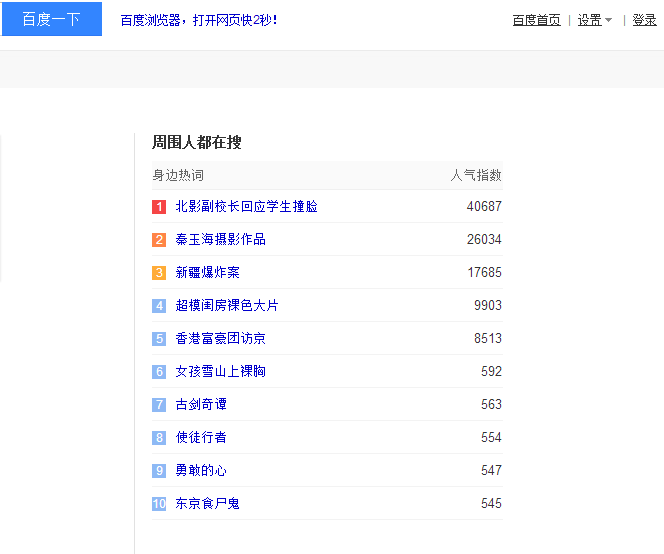This screenshot has height=554, width=664.
Task: Go to 百度首页 link
Action: (537, 20)
